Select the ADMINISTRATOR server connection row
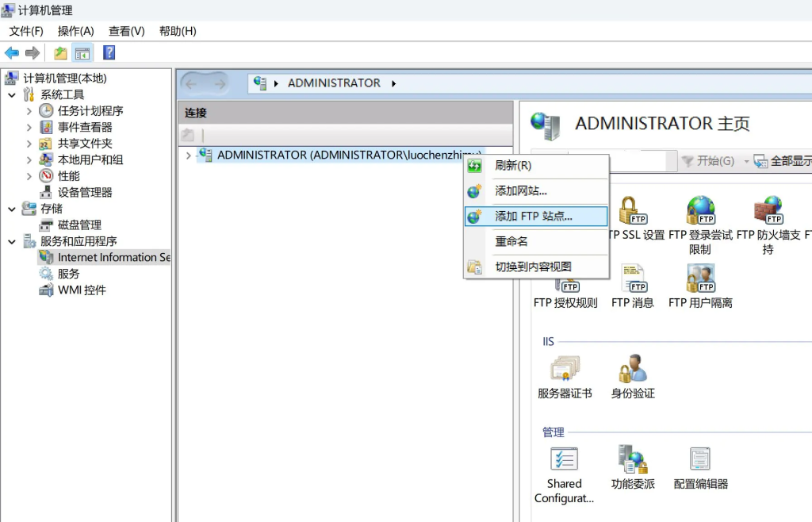812x522 pixels. click(339, 155)
